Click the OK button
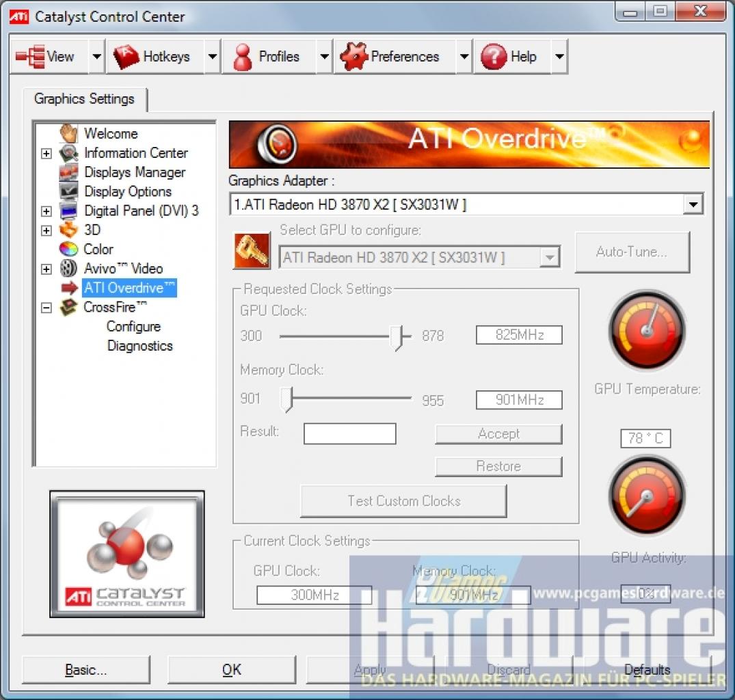The height and width of the screenshot is (700, 735). (x=232, y=670)
